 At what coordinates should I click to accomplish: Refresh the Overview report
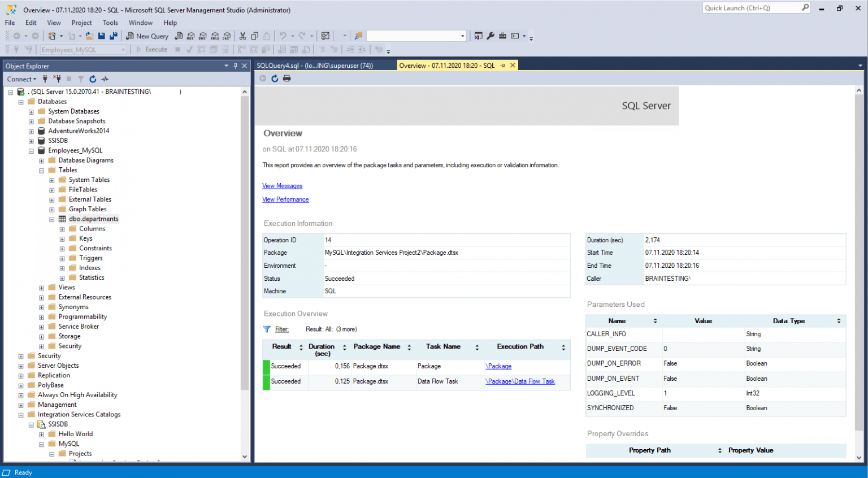tap(275, 79)
